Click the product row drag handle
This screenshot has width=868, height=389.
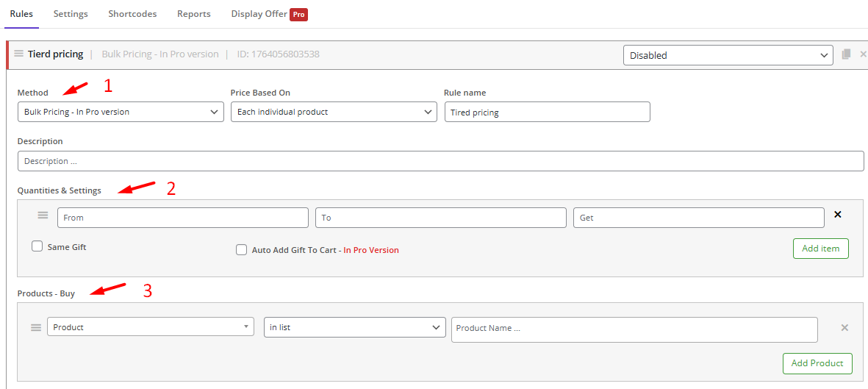(x=35, y=328)
